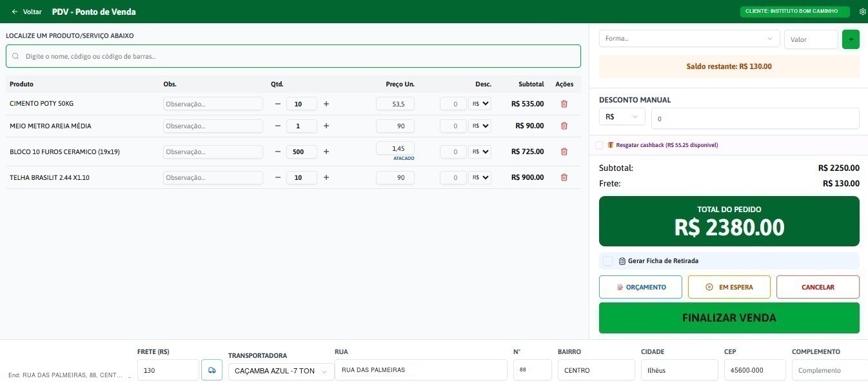The height and width of the screenshot is (385, 868).
Task: Remove TELHA BRASILIT item with trash icon
Action: click(x=564, y=177)
